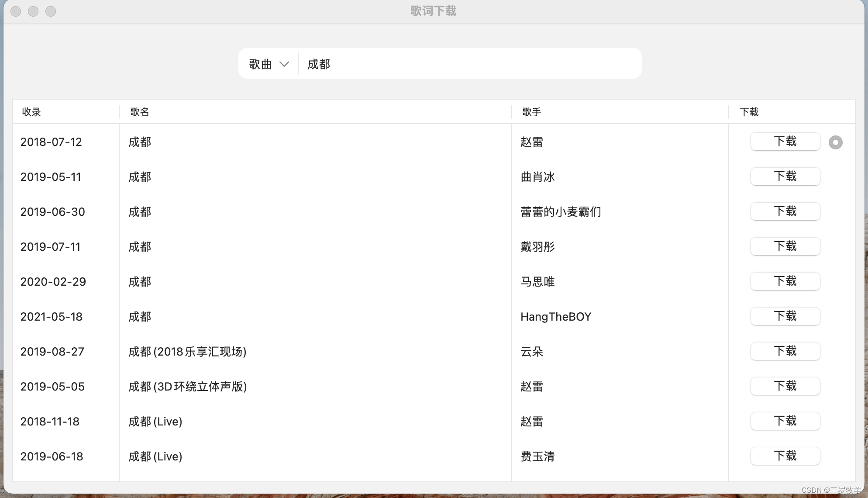This screenshot has height=498, width=868.
Task: Download lyrics by 戴羽彤
Action: [785, 246]
